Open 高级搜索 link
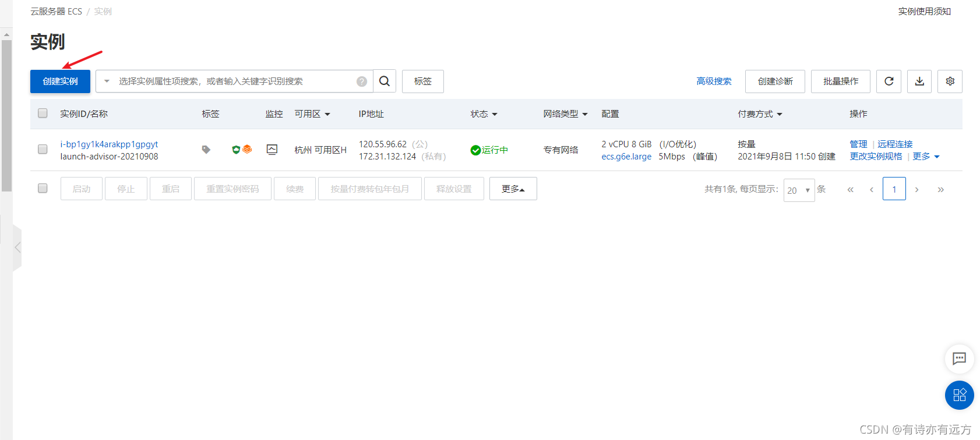 (x=714, y=81)
